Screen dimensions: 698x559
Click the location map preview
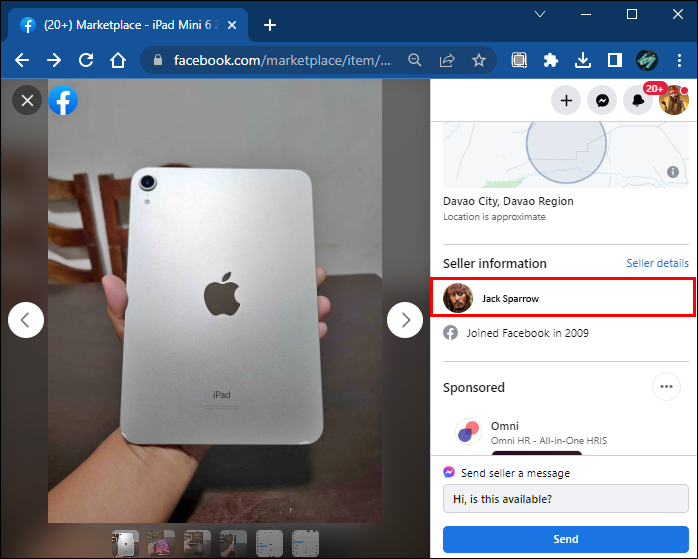pyautogui.click(x=566, y=155)
